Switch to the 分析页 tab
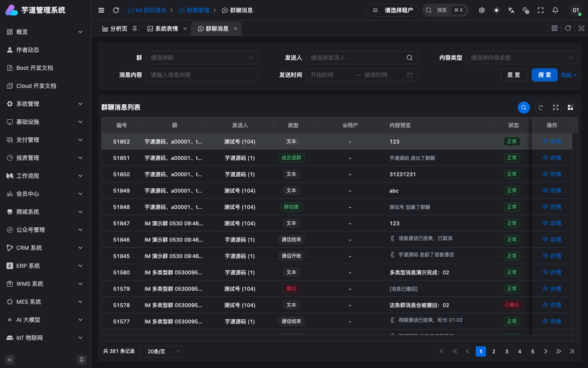588x368 pixels. point(118,29)
